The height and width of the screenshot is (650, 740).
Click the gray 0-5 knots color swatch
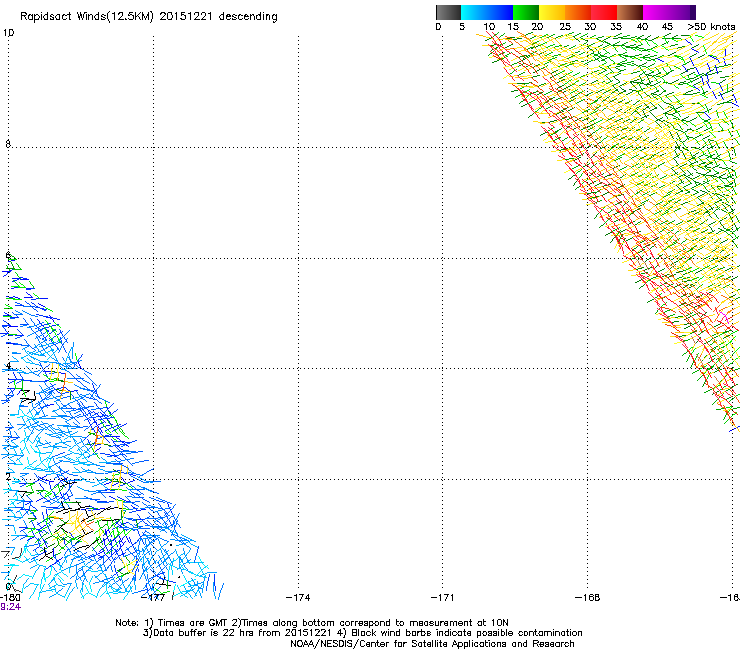448,12
